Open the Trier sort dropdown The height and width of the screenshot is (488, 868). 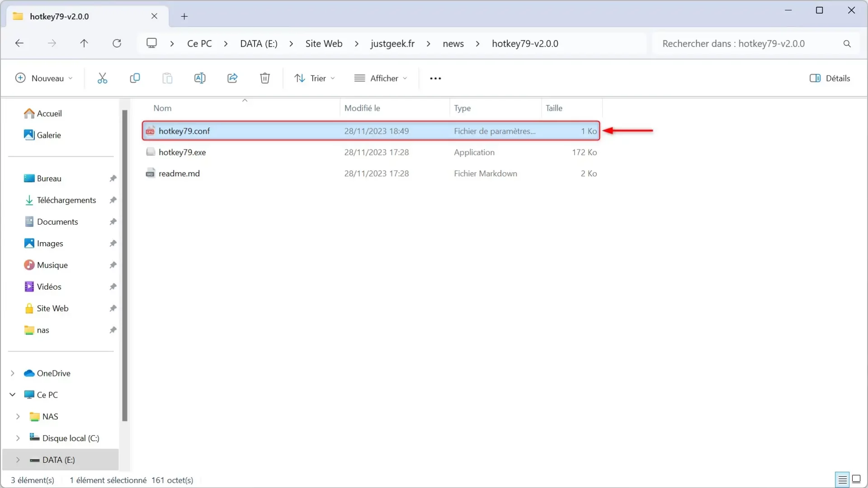(x=315, y=78)
